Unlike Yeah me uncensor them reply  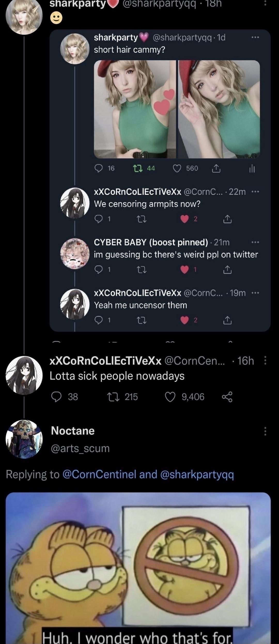(184, 320)
